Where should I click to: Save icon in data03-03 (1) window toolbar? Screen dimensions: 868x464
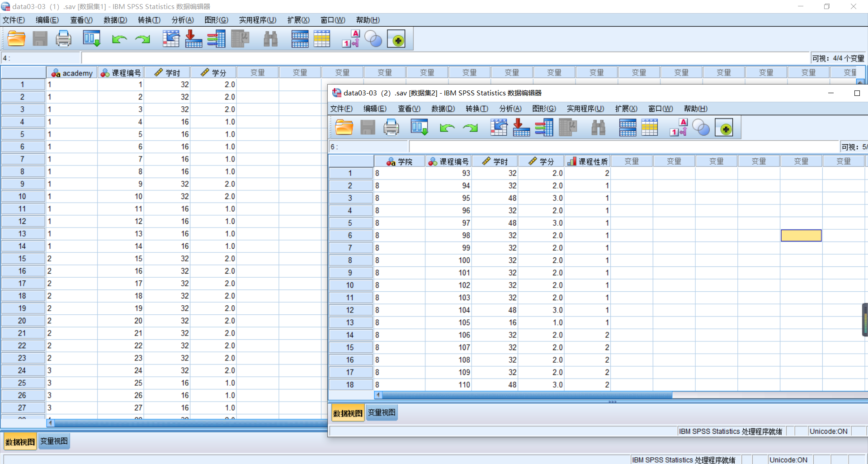40,39
